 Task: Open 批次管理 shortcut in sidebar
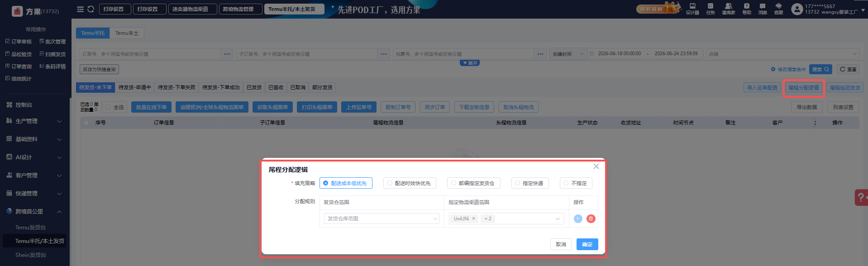(x=52, y=42)
